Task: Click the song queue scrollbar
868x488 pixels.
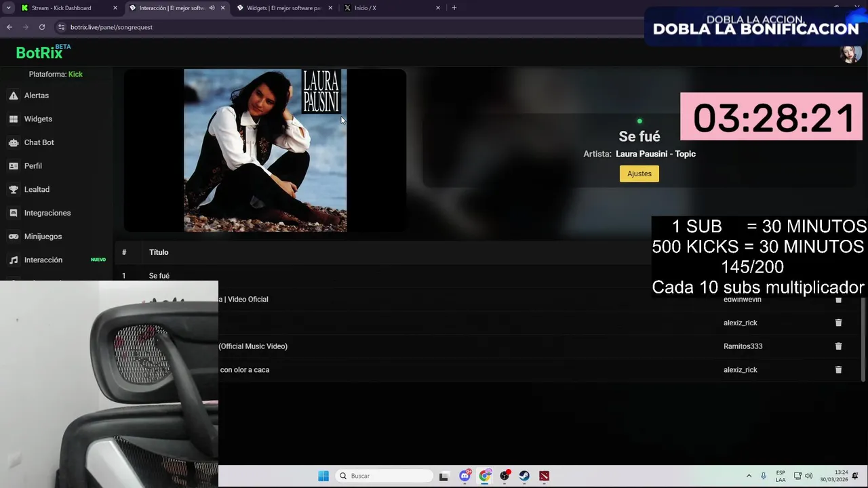Action: [x=863, y=339]
